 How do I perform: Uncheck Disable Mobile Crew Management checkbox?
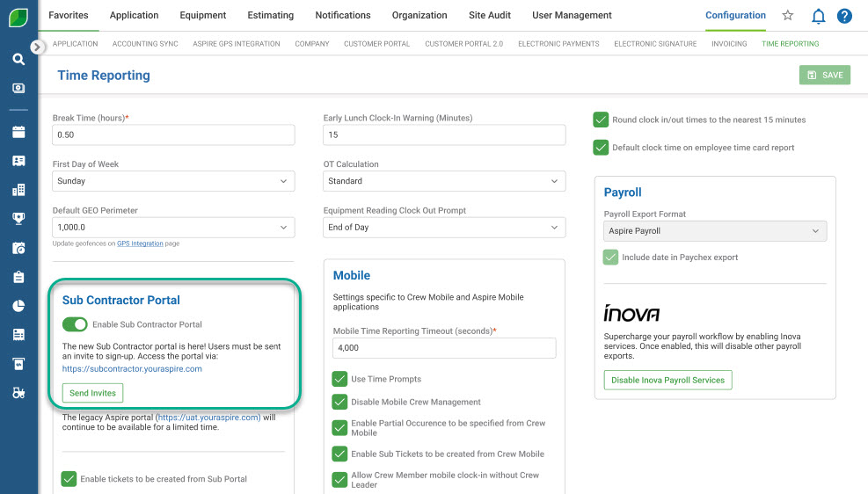tap(339, 402)
